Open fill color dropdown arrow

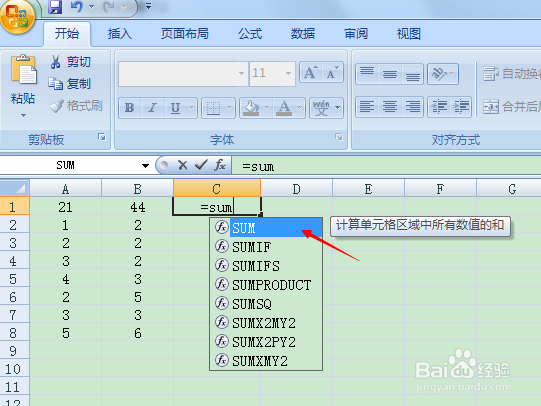266,108
